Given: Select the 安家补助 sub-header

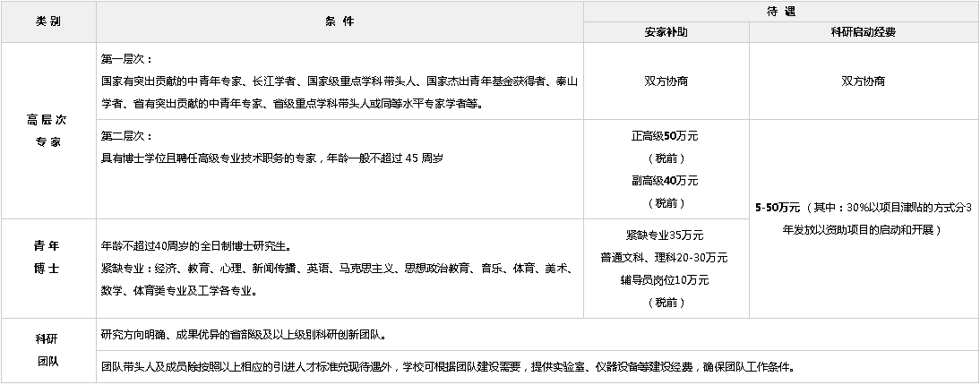Looking at the screenshot, I should [x=666, y=32].
